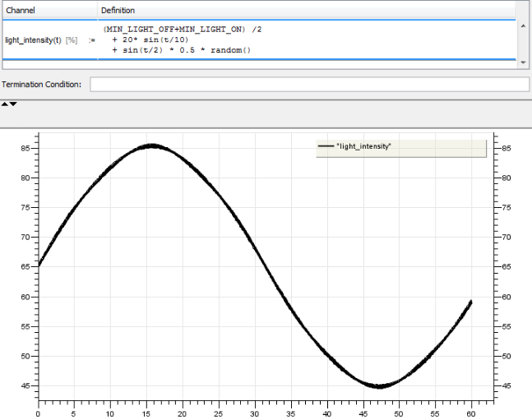Click the first line of the definition formula

click(183, 29)
